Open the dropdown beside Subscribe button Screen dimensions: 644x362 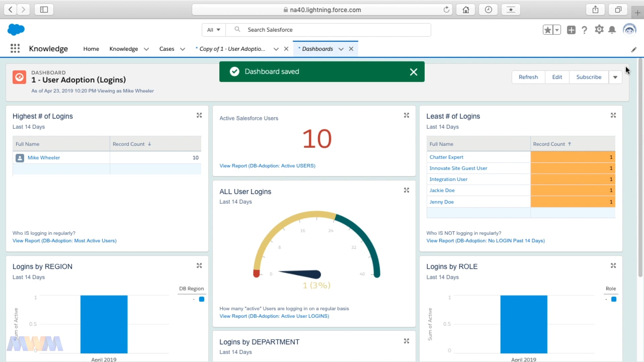pos(615,77)
